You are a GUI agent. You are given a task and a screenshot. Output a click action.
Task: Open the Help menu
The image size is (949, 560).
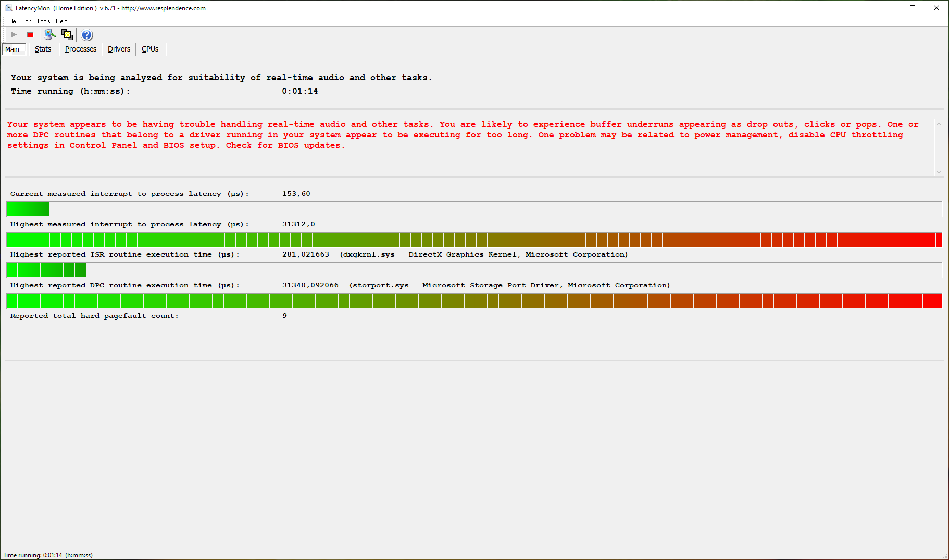pos(61,21)
